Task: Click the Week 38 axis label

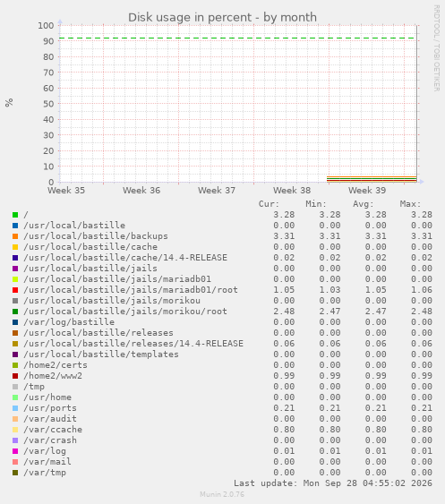Action: (x=292, y=191)
